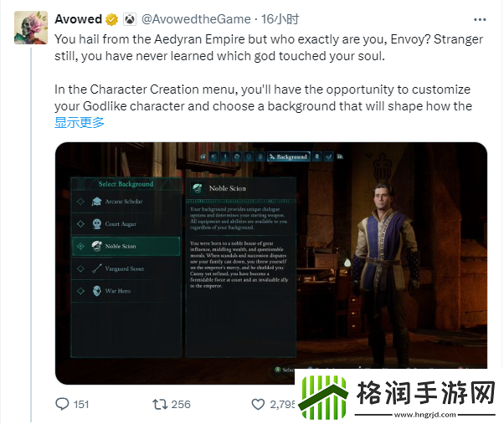
Task: Open the Avowed profile avatar
Action: click(x=31, y=28)
